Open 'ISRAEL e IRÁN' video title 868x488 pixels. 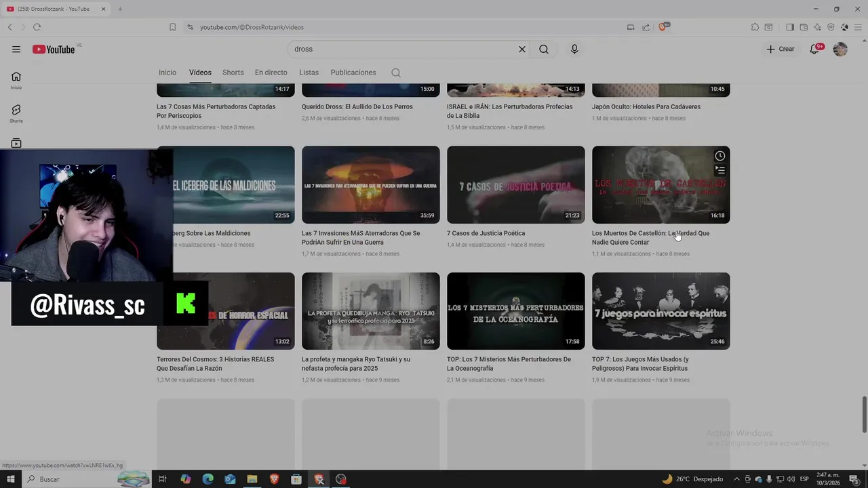point(509,111)
